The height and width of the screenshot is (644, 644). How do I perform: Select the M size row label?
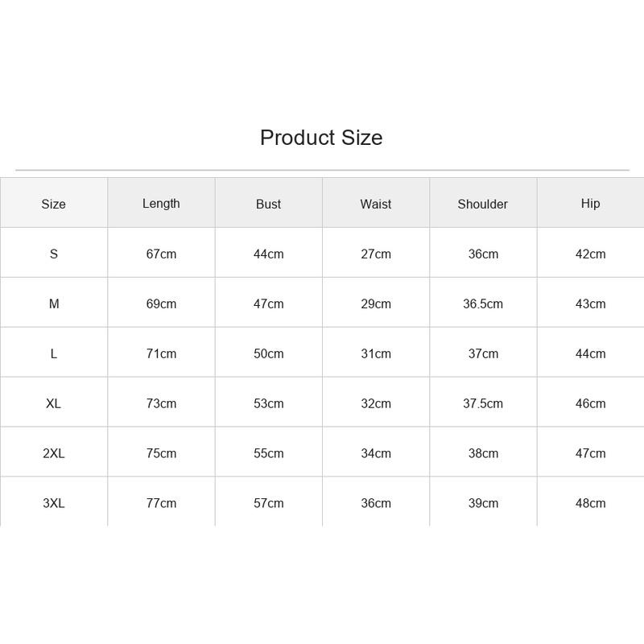[54, 304]
